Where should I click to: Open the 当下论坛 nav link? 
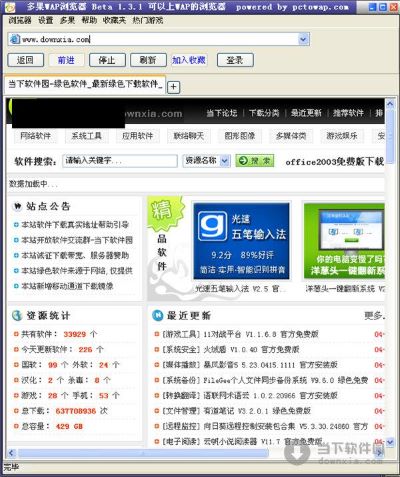tap(222, 113)
